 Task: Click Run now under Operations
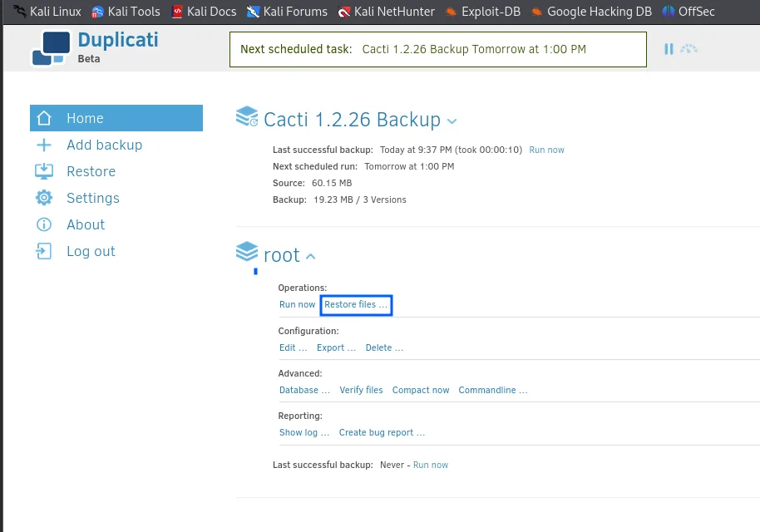coord(297,305)
